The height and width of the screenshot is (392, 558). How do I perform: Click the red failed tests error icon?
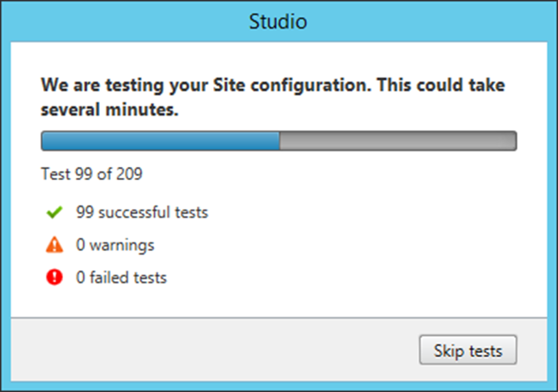tap(54, 277)
